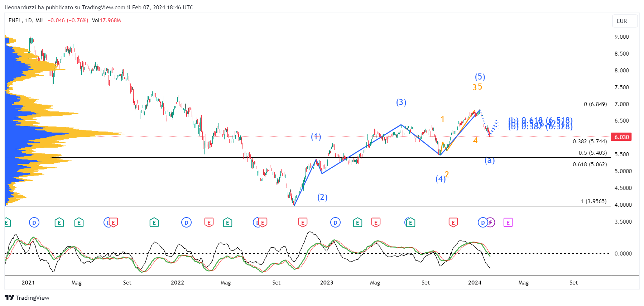Click the red 6.030 current price label
This screenshot has height=306, width=644.
(x=622, y=137)
